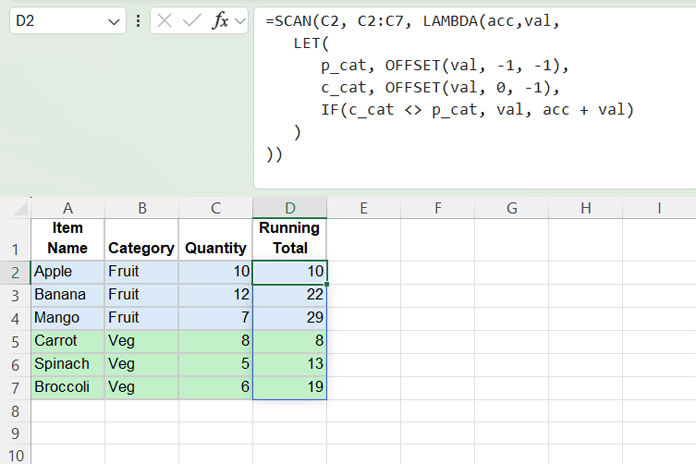Click running total cell showing 22

[290, 295]
